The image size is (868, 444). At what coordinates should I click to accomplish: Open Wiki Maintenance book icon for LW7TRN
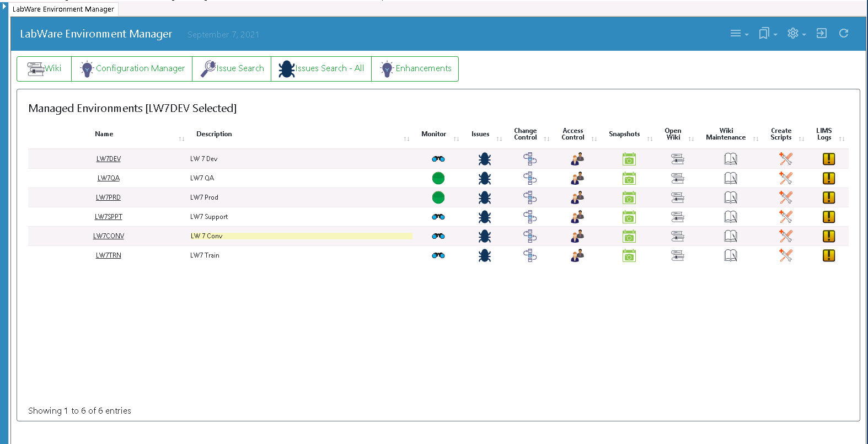(x=730, y=256)
